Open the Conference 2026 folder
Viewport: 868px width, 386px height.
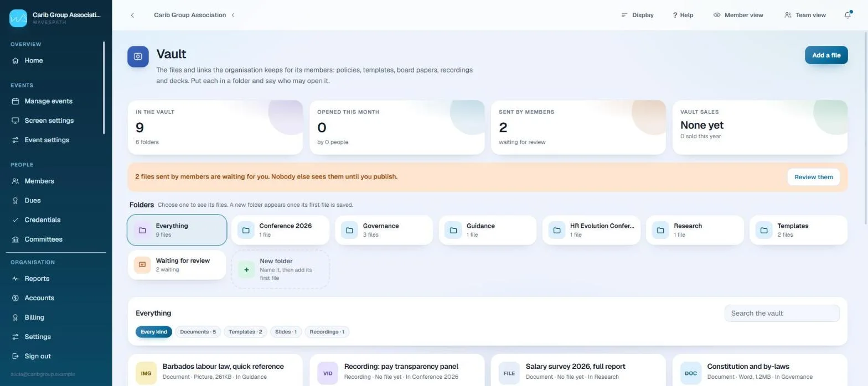[x=280, y=230]
